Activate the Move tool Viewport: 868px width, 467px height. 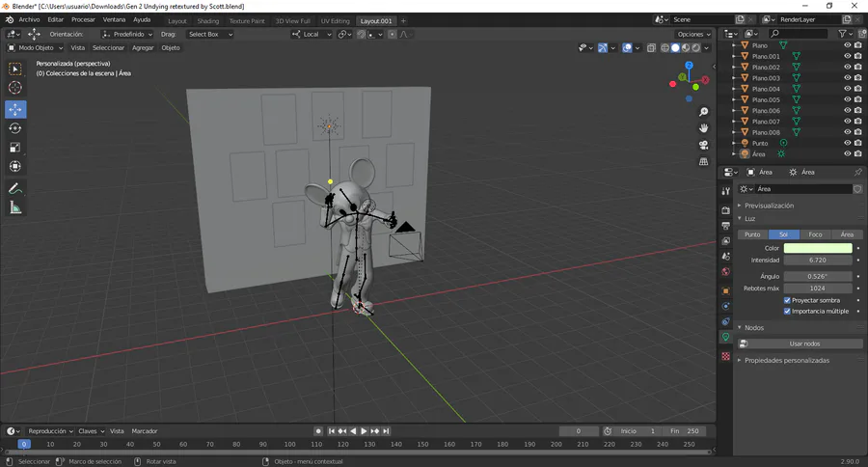(x=15, y=109)
